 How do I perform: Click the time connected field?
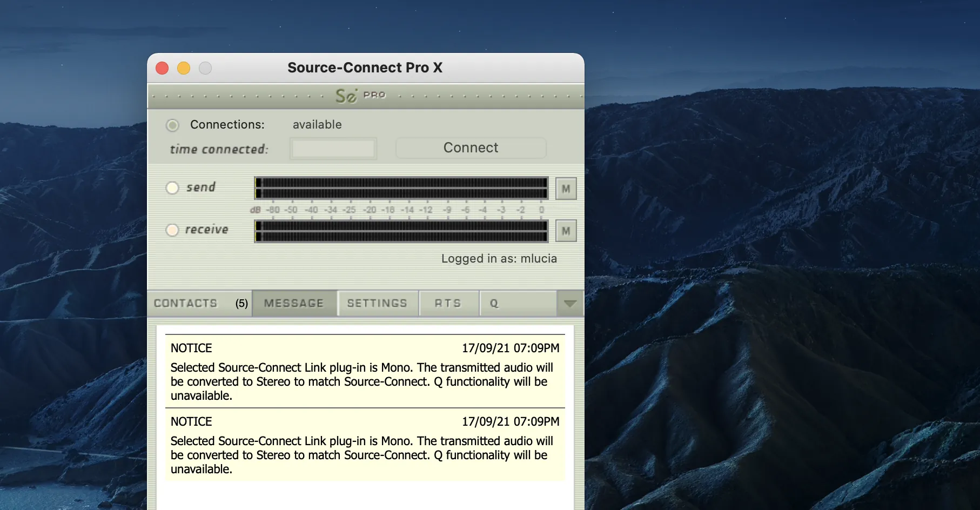[333, 149]
